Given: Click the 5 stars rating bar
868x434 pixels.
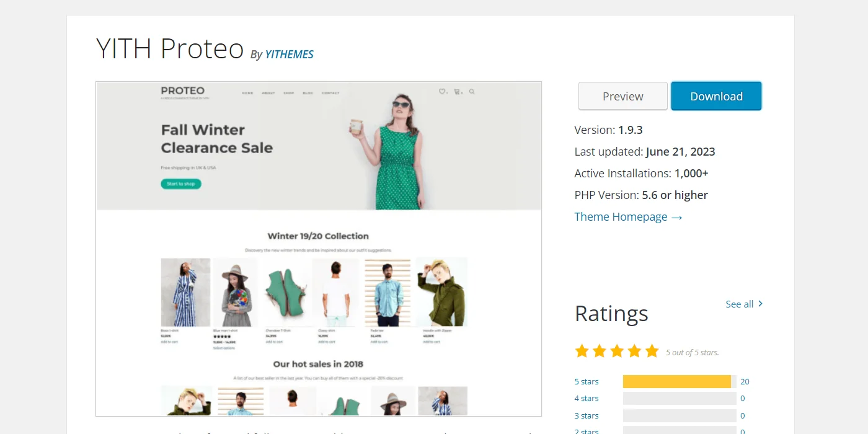Looking at the screenshot, I should click(680, 382).
